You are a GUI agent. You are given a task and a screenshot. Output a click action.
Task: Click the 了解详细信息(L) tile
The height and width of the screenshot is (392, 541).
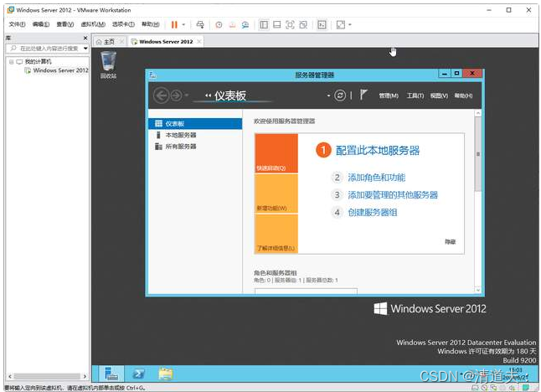coord(276,234)
